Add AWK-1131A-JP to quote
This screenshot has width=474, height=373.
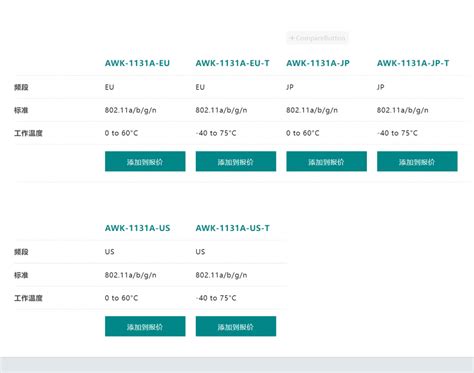click(326, 161)
